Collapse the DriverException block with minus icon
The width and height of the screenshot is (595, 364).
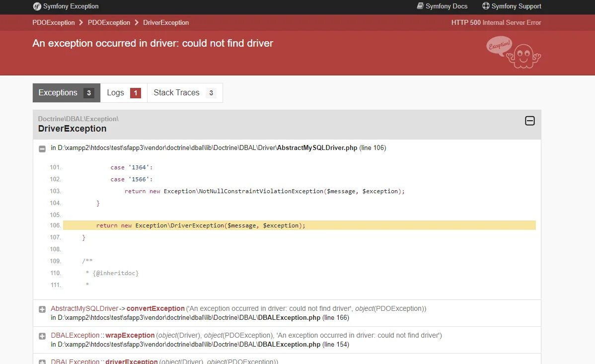pyautogui.click(x=530, y=121)
